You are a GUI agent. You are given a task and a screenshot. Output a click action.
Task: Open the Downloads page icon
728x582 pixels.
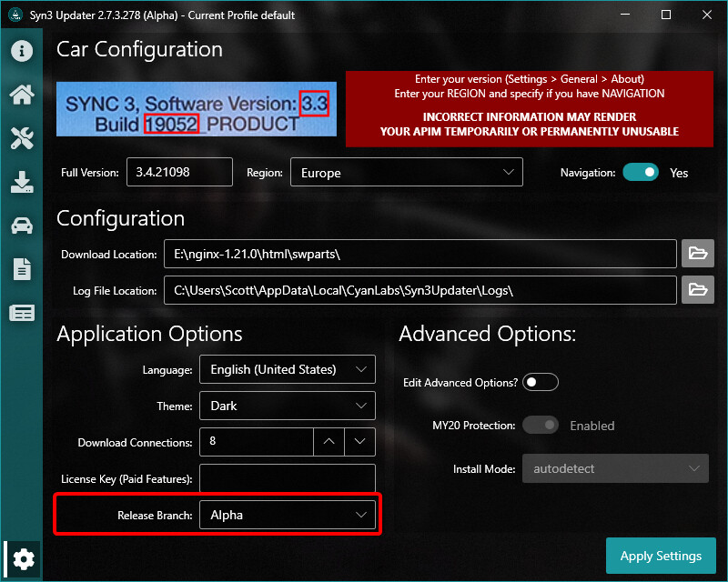point(22,182)
